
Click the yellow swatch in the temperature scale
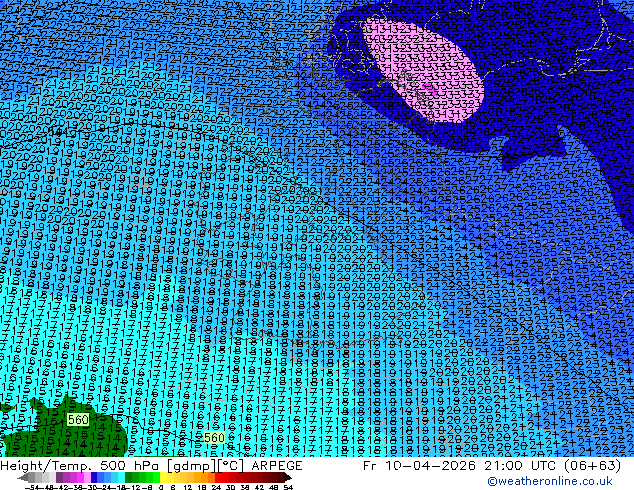click(x=163, y=478)
